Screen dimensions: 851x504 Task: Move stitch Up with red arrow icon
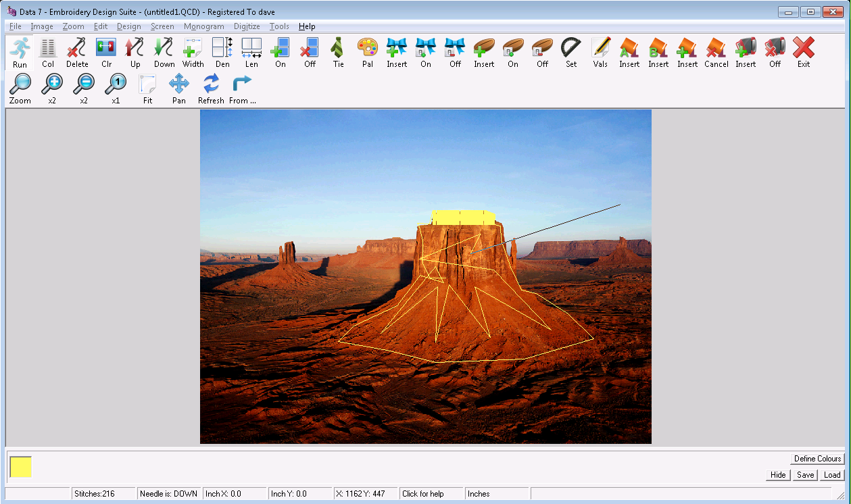pyautogui.click(x=135, y=48)
